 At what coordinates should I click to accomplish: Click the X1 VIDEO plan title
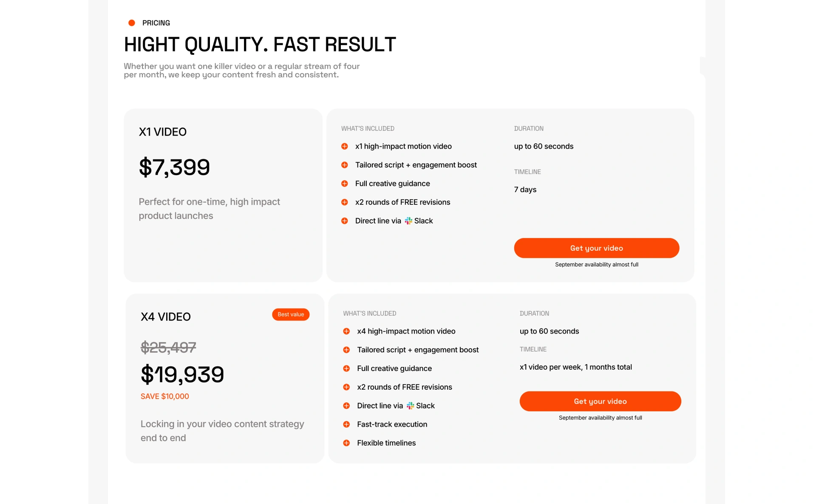pyautogui.click(x=163, y=132)
